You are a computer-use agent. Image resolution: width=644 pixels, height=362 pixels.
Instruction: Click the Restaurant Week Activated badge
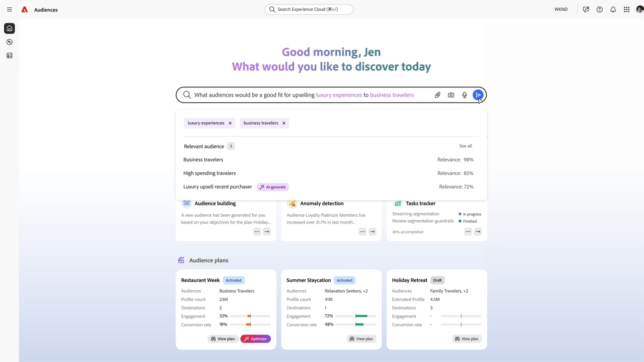point(233,280)
